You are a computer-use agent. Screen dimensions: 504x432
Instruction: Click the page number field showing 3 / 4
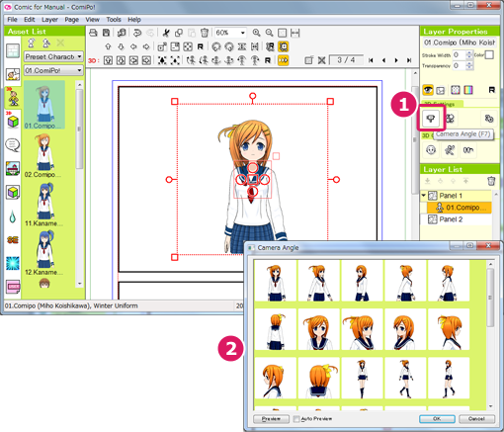coord(346,60)
